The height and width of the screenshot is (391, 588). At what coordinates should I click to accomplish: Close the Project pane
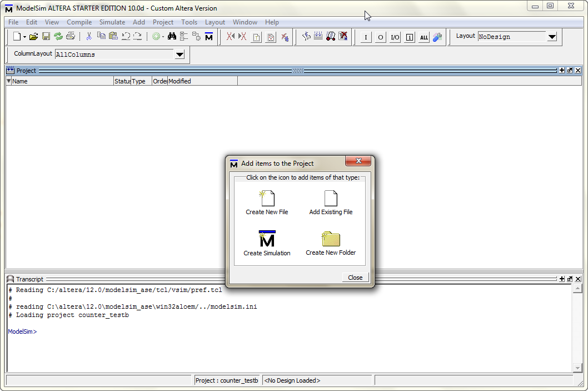(x=578, y=70)
